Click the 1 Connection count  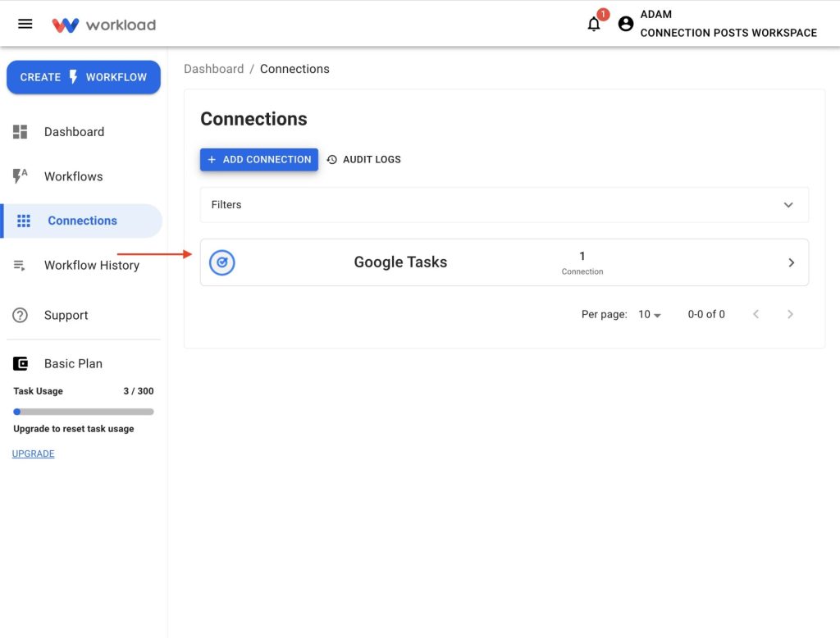click(x=582, y=262)
